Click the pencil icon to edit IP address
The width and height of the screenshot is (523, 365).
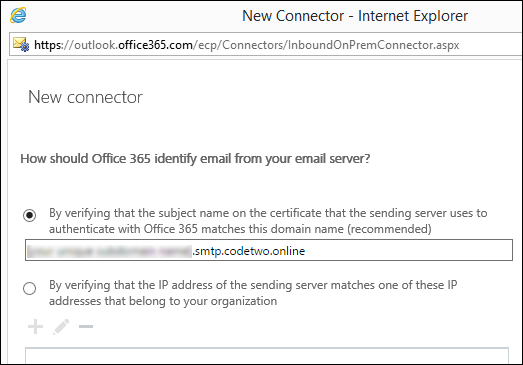point(61,327)
